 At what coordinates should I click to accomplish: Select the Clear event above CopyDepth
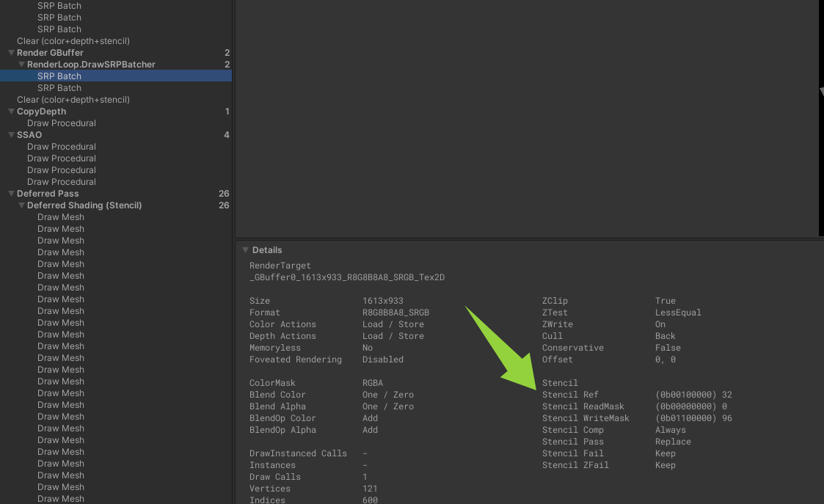(73, 100)
